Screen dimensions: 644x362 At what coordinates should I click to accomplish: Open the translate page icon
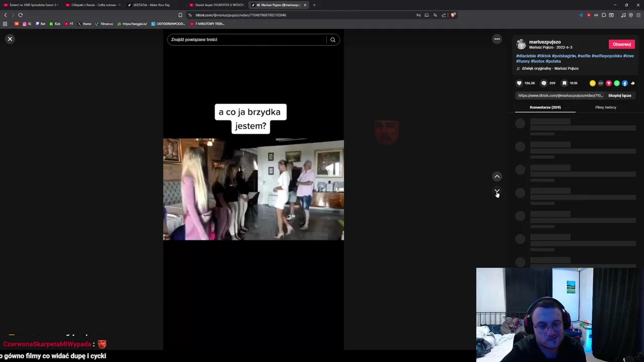[x=435, y=15]
